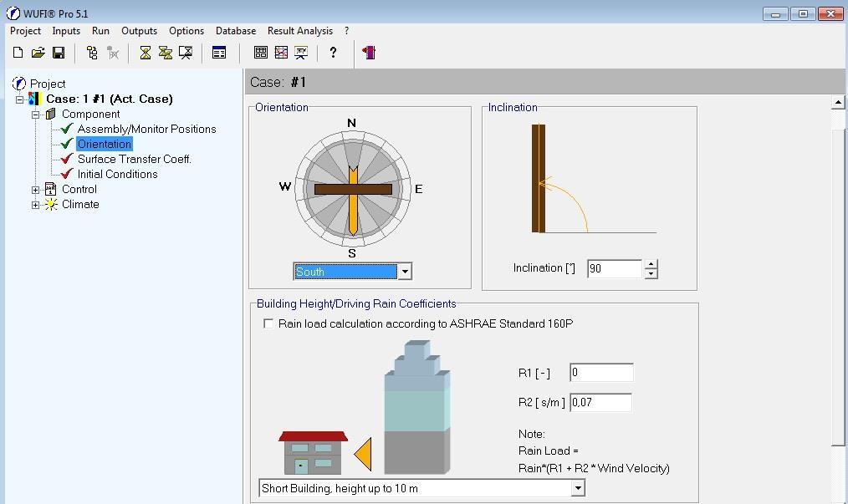Click the orientation compass rose

click(x=353, y=189)
